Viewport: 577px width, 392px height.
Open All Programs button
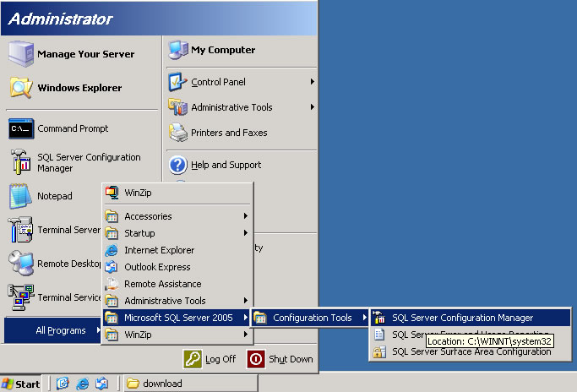click(52, 330)
